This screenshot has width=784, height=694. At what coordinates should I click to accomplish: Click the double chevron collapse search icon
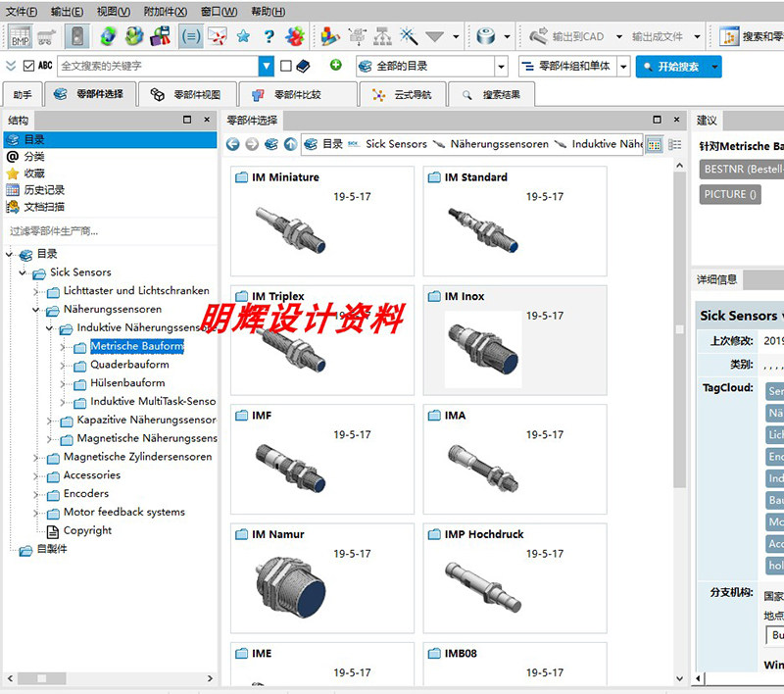tap(11, 66)
